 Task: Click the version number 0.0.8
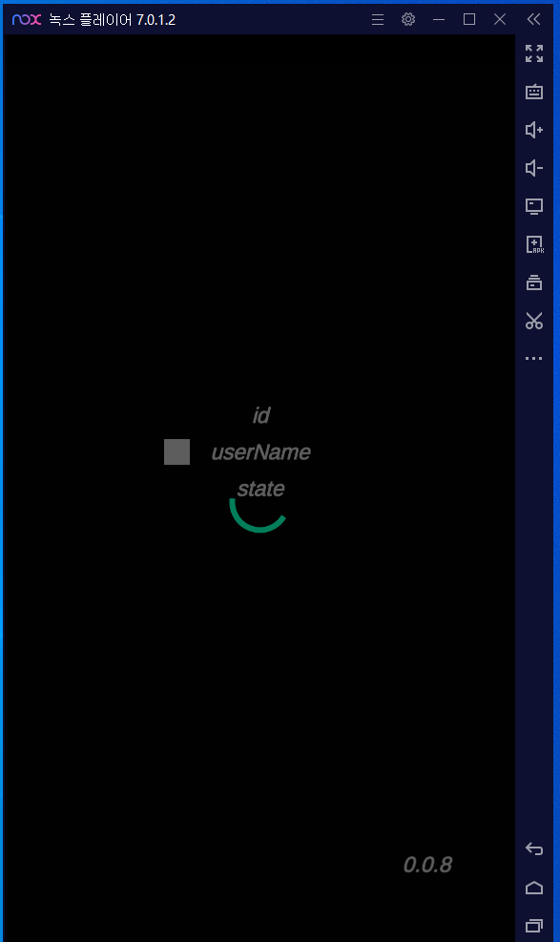[x=427, y=865]
